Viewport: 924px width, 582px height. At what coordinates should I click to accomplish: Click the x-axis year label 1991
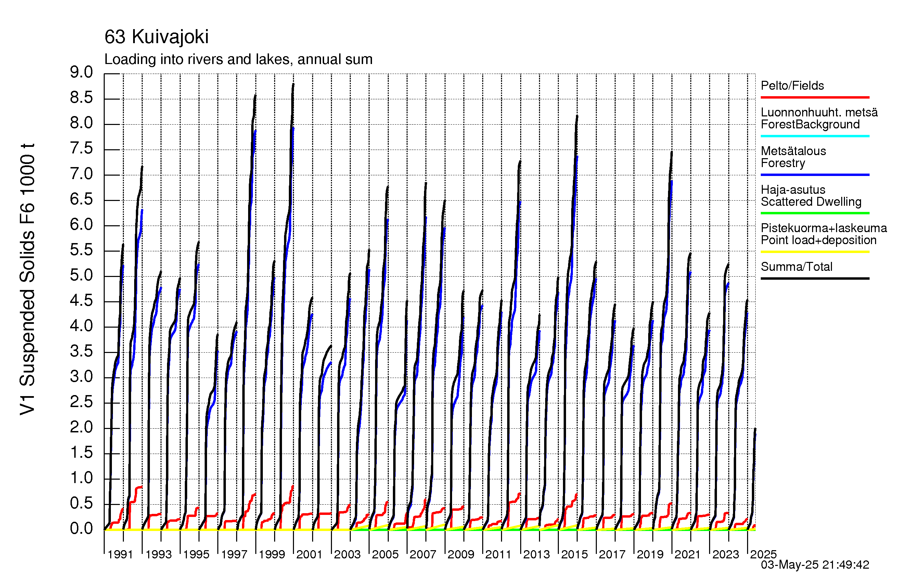pyautogui.click(x=120, y=554)
